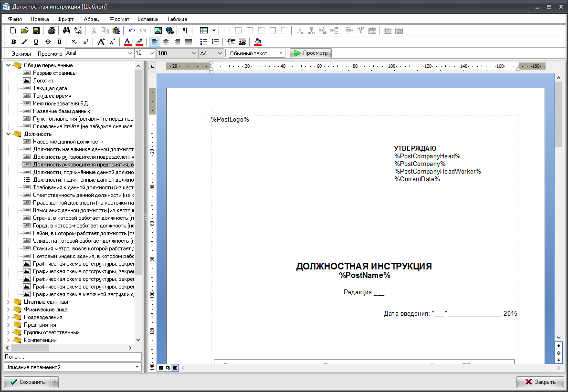Click the Insert table icon
Image resolution: width=568 pixels, height=392 pixels.
(204, 31)
